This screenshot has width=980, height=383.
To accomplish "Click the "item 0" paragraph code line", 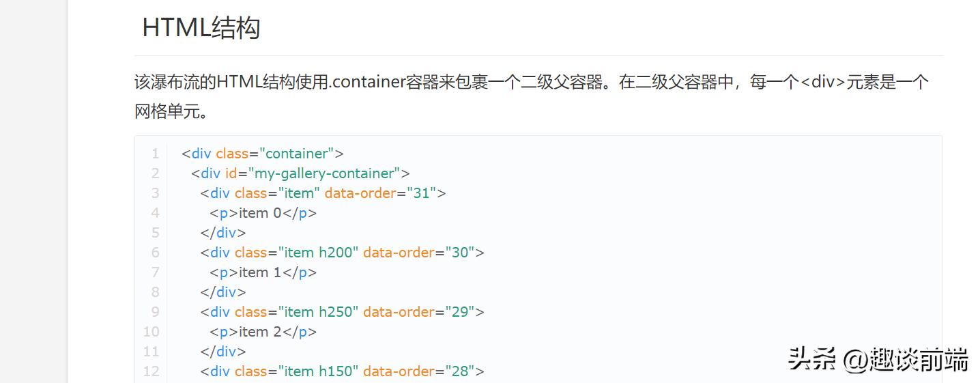I will tap(263, 213).
